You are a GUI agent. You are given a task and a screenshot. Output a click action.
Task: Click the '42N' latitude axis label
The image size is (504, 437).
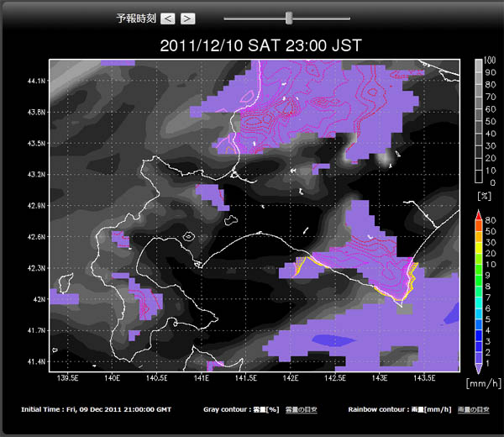point(39,299)
